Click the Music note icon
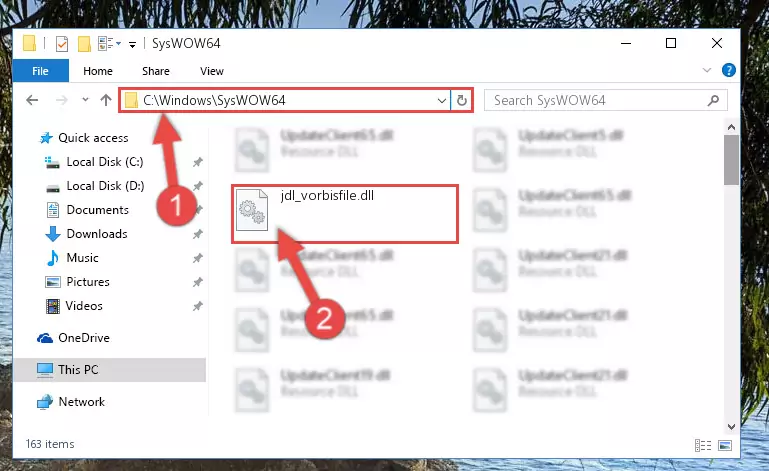Viewport: 769px width, 471px height. click(x=52, y=258)
